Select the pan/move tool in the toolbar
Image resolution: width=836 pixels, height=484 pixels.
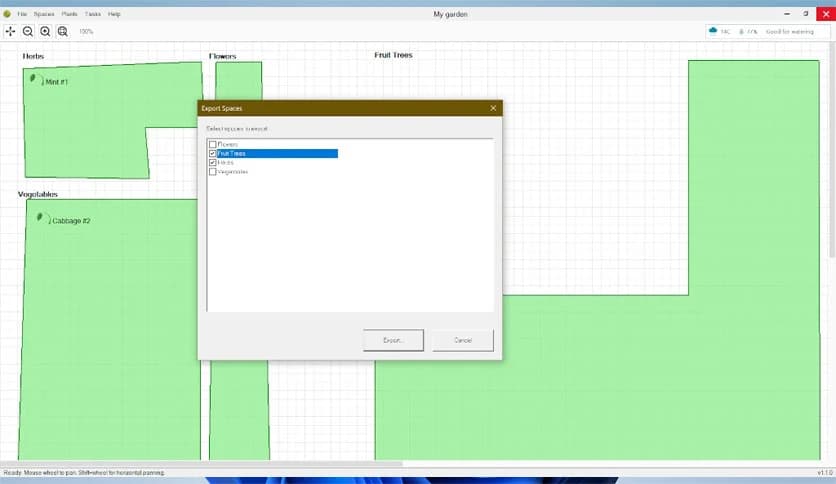click(x=10, y=31)
